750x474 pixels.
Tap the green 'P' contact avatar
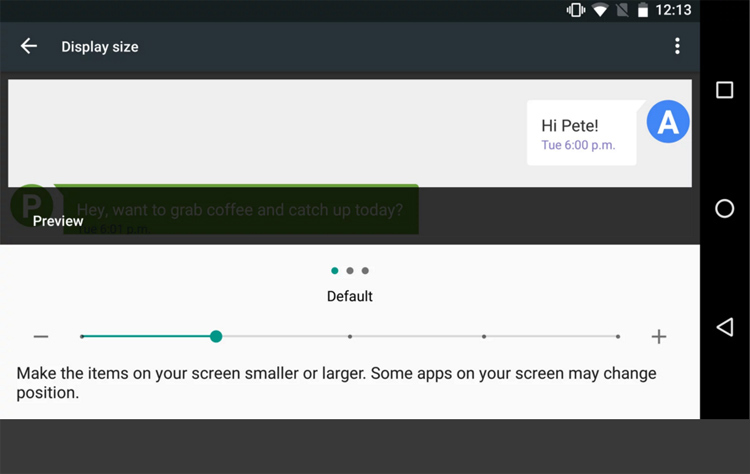(x=30, y=205)
